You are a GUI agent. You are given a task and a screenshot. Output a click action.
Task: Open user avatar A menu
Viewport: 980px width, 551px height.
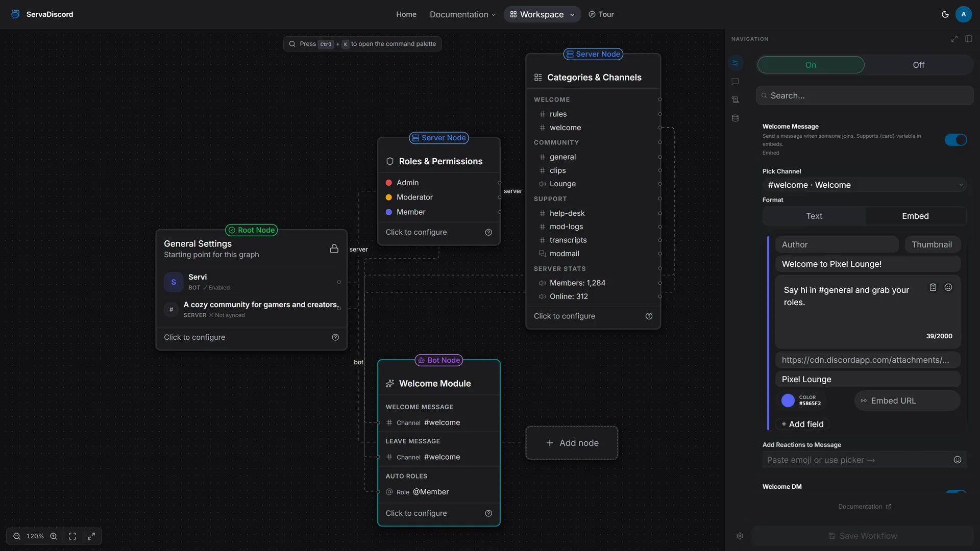(x=963, y=14)
